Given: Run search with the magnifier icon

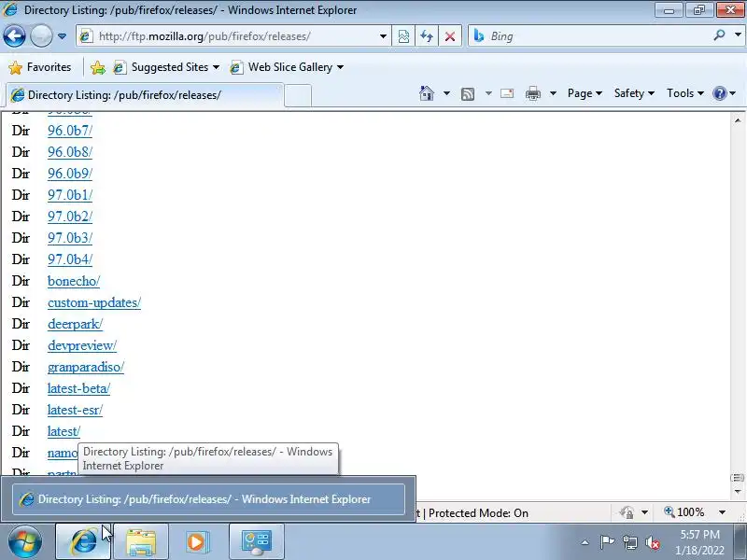Looking at the screenshot, I should tap(719, 35).
